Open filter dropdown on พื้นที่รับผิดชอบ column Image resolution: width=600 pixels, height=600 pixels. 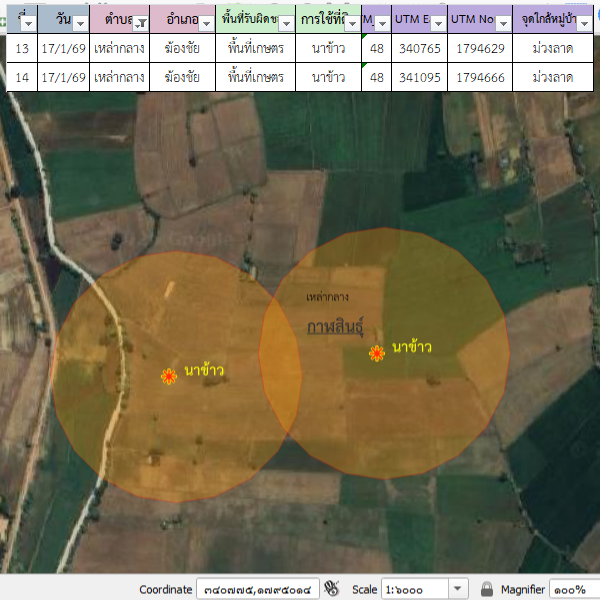(285, 23)
